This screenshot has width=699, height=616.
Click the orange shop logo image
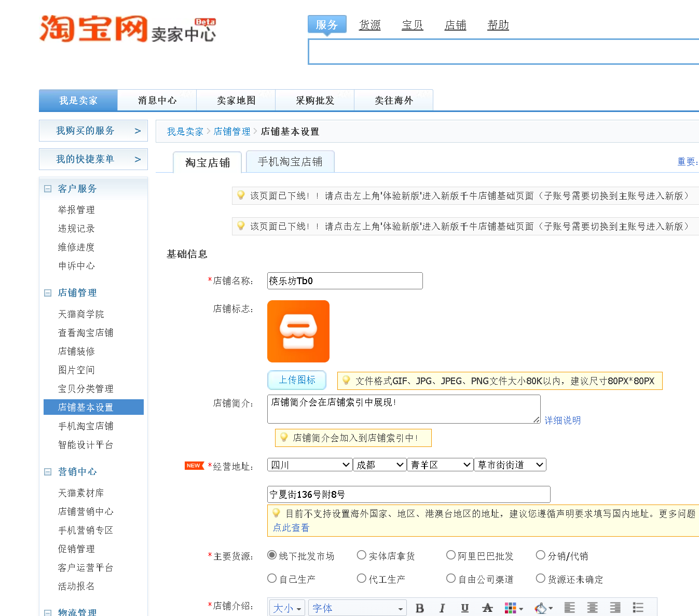[x=298, y=331]
